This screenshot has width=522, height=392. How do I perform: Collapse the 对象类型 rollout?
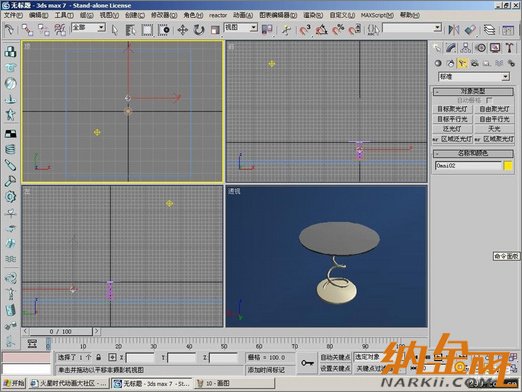[x=473, y=91]
